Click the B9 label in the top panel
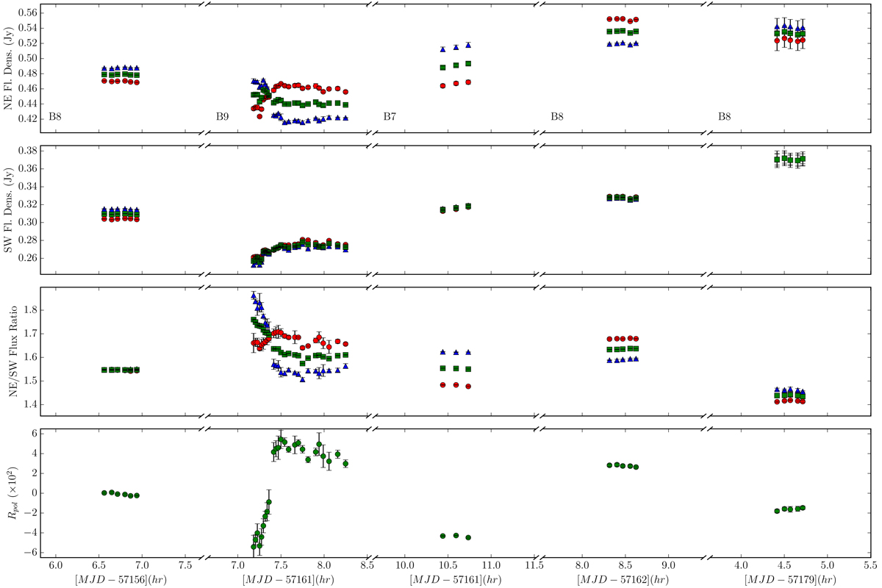 222,117
